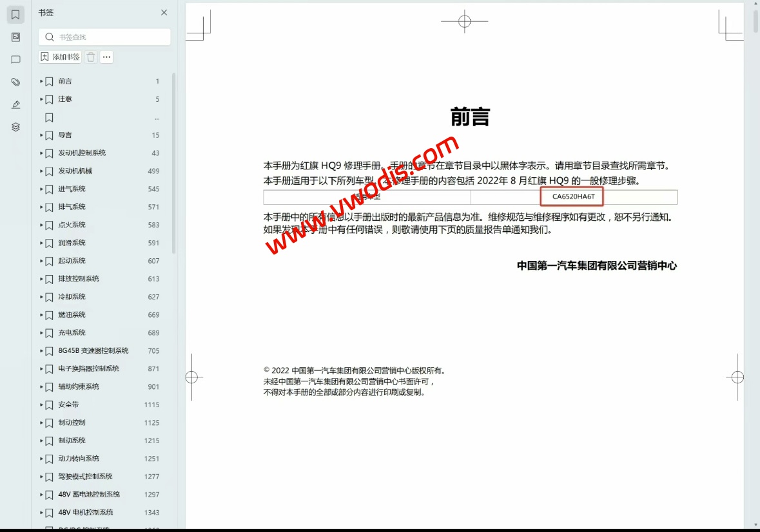Click the bookmark icon beside 驾驶模式控制系统

[49, 477]
